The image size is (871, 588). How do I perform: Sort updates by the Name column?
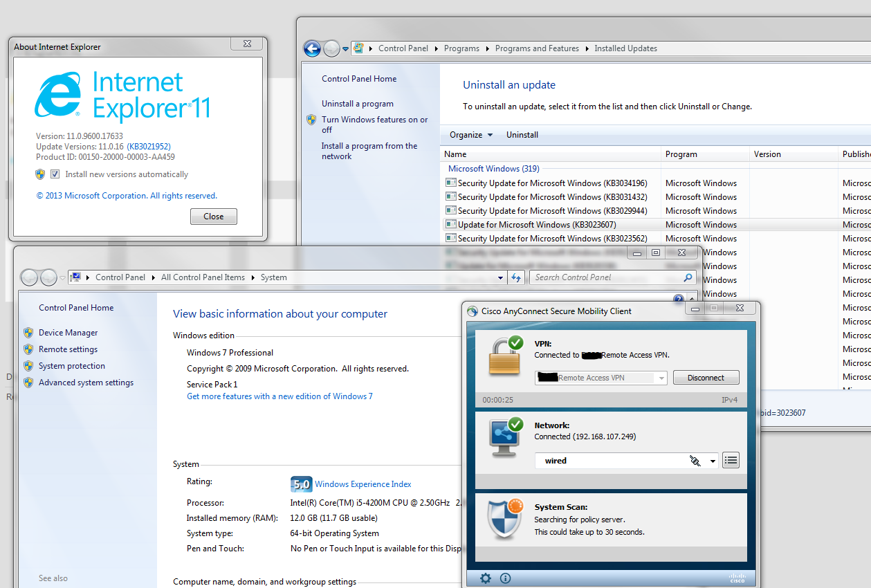551,154
